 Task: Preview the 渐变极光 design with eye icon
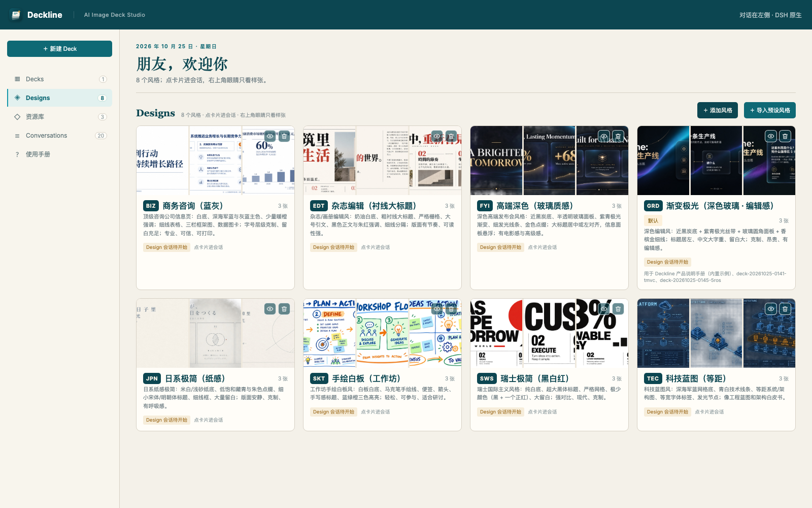771,136
